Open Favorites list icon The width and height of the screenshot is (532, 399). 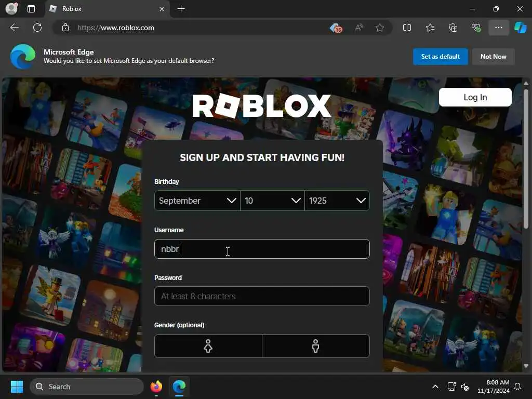point(430,28)
